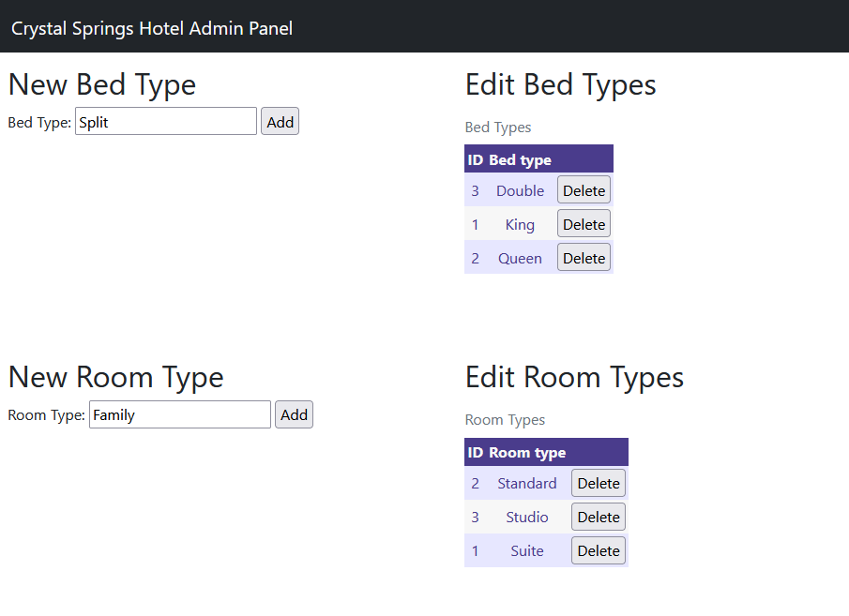
Task: Click the Bed type column header
Action: coord(520,159)
